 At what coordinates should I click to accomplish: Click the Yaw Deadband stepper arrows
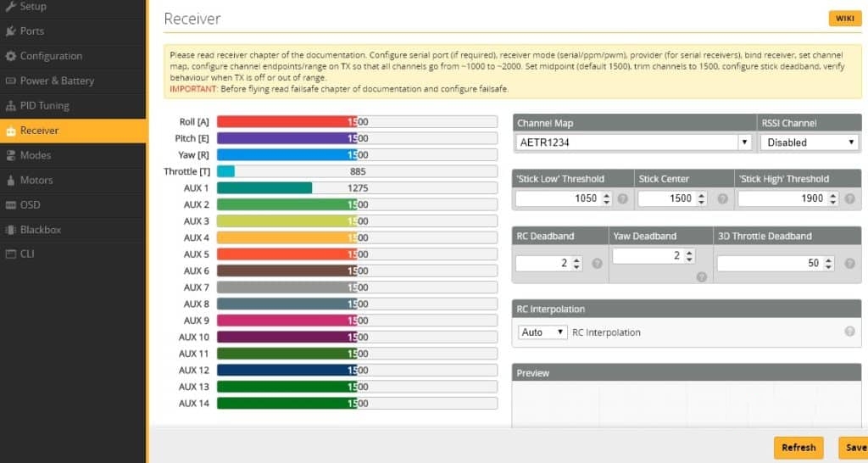pos(689,256)
